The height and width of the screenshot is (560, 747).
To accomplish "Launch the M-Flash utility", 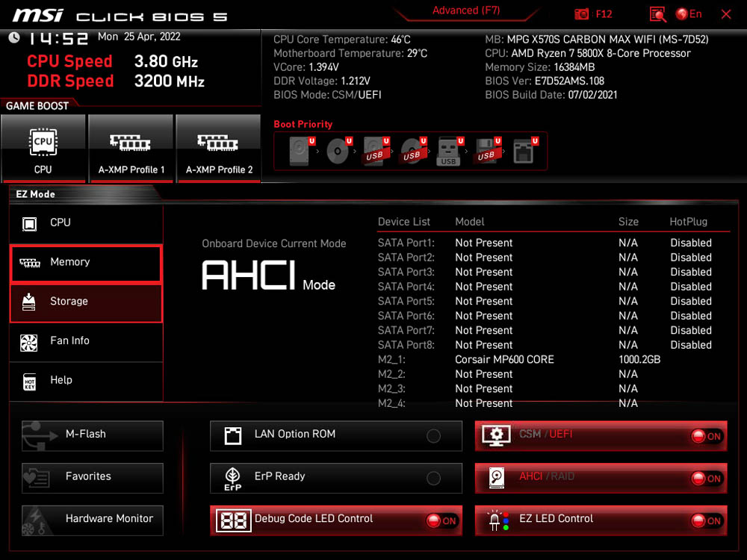I will point(93,435).
